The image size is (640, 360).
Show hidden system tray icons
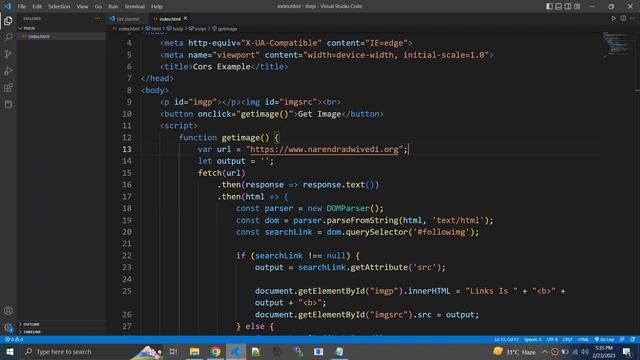click(545, 351)
